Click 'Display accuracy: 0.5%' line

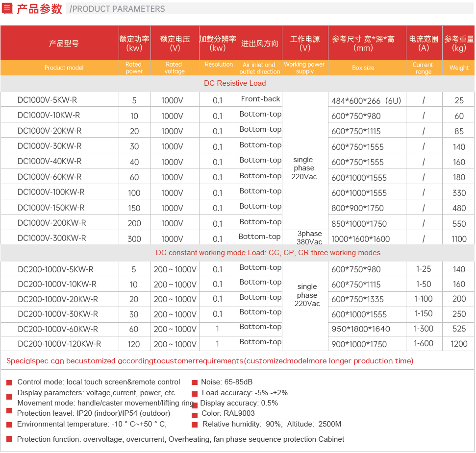pos(239,403)
